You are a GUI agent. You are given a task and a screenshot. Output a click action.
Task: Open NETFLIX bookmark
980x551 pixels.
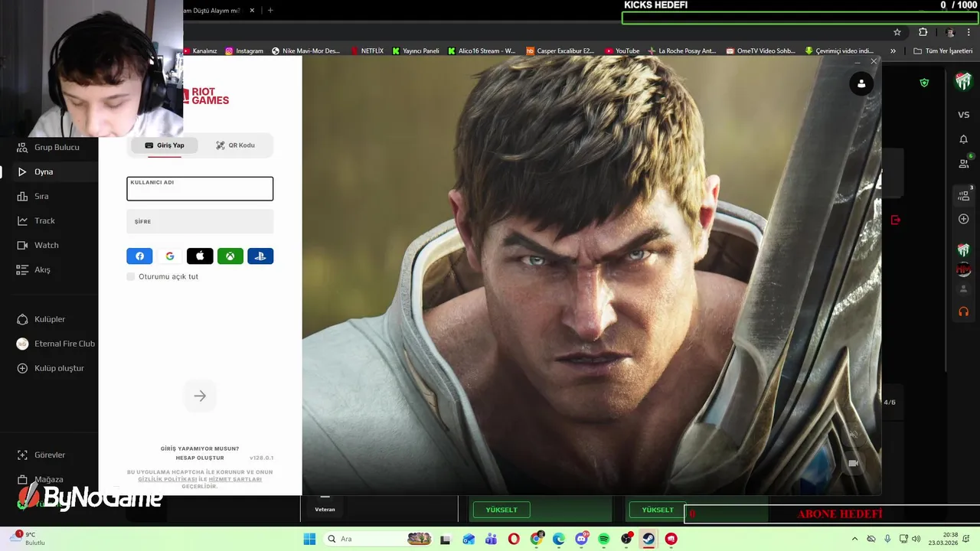367,51
